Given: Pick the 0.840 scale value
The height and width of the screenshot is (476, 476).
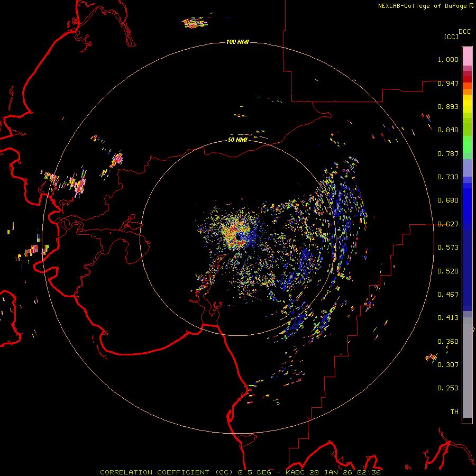Looking at the screenshot, I should 448,130.
